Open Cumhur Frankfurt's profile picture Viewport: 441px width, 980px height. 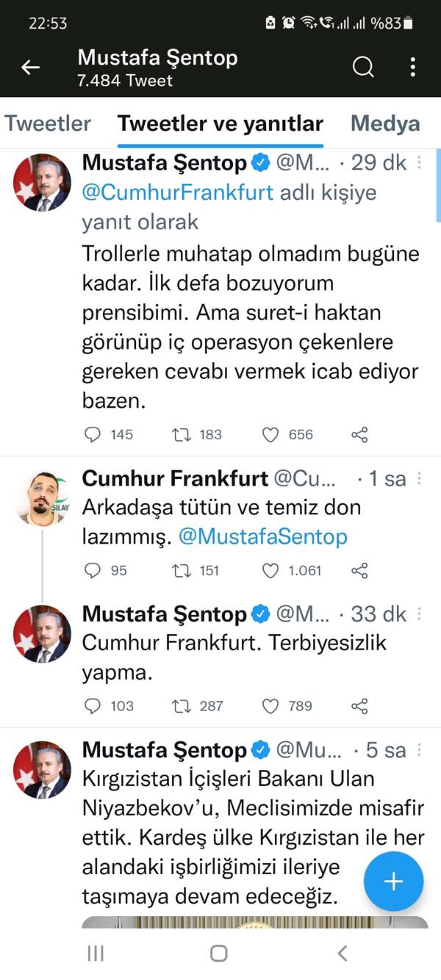tap(42, 497)
